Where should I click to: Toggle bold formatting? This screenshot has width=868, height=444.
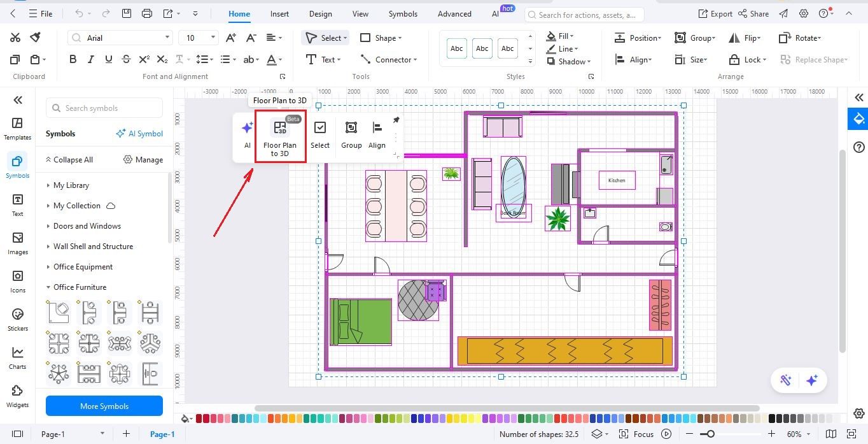[73, 59]
